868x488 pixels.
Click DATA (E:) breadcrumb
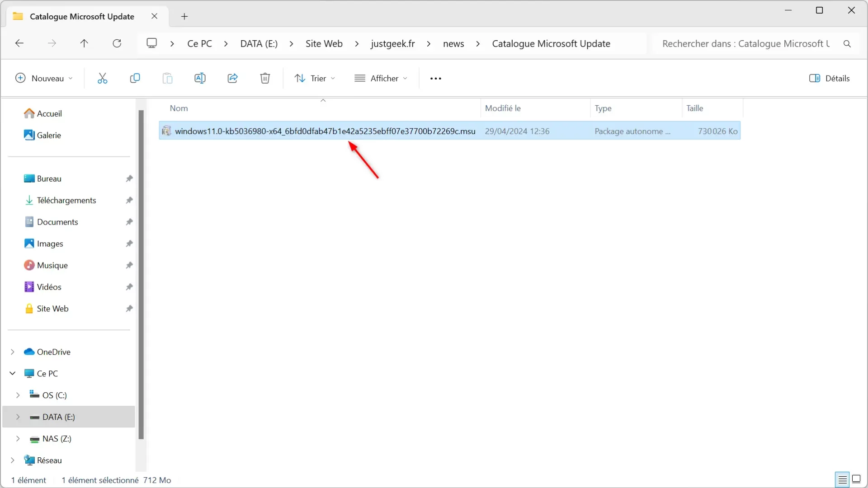click(259, 44)
